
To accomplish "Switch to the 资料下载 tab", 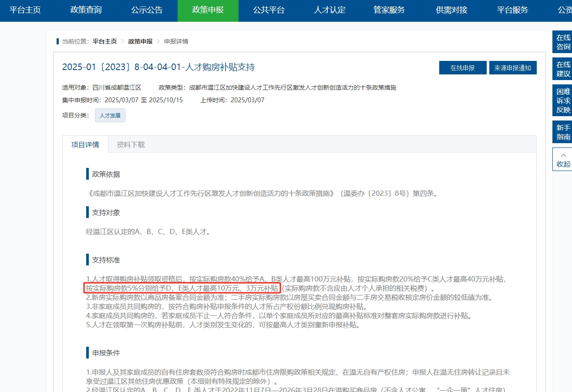I will [x=131, y=144].
